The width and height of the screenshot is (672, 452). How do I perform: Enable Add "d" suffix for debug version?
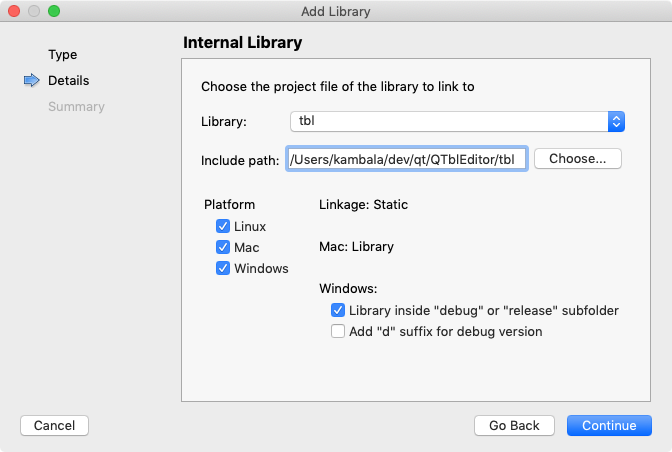coord(338,331)
